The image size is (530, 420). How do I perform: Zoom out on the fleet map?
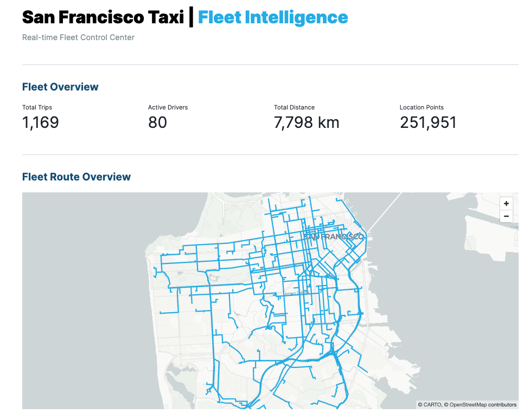[x=506, y=216]
